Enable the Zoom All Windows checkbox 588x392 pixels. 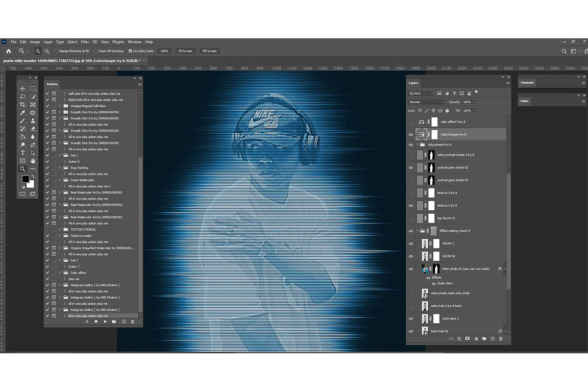click(x=96, y=51)
